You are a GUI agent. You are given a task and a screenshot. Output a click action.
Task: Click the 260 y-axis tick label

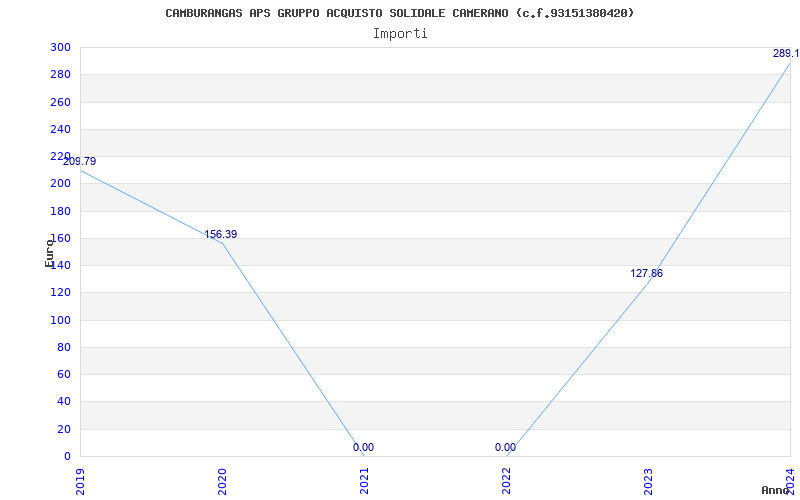click(x=60, y=102)
